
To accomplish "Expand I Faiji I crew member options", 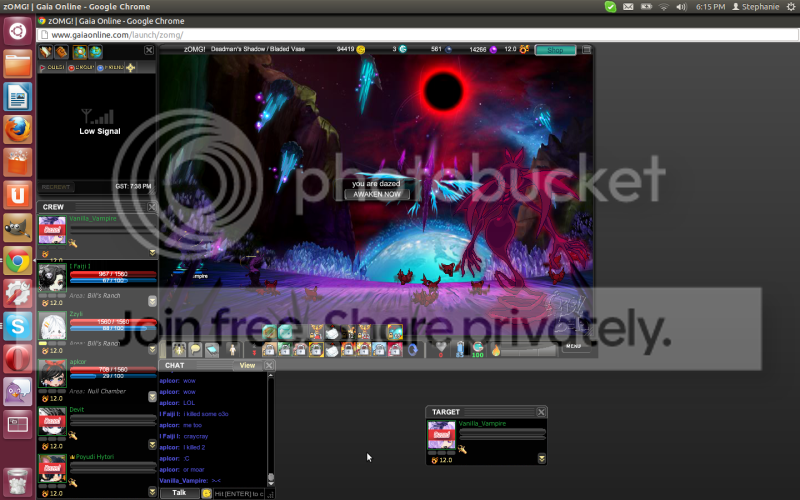I will pos(152,301).
